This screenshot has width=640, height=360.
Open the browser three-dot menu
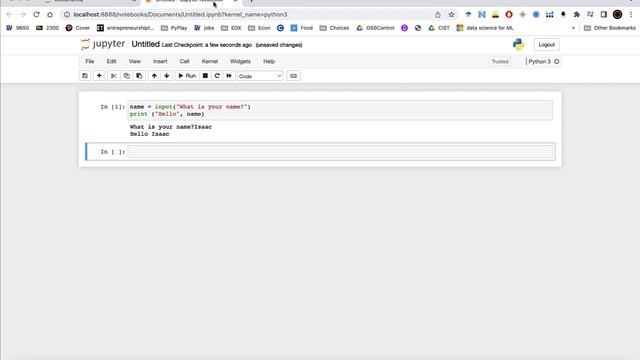point(631,15)
